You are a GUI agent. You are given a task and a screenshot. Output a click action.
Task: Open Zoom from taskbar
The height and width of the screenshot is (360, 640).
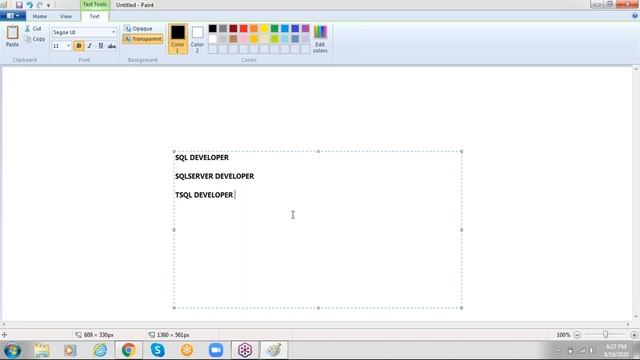click(216, 350)
